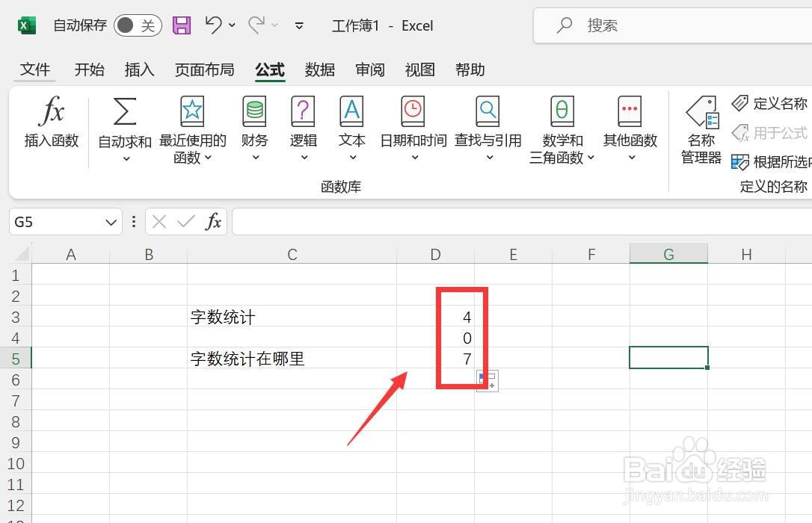This screenshot has width=812, height=523.
Task: Open the Auto Fill Options button
Action: 487,381
